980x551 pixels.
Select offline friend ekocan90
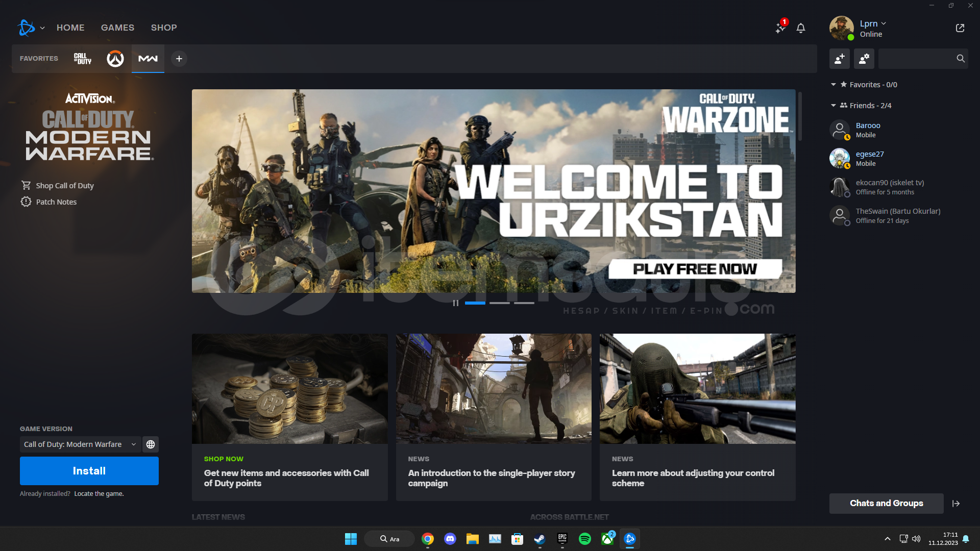[898, 187]
